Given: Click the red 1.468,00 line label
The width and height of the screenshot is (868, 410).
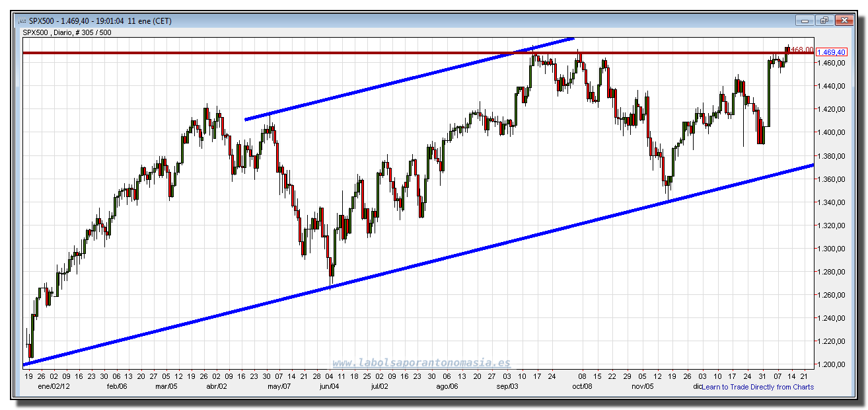Looking at the screenshot, I should tap(801, 50).
